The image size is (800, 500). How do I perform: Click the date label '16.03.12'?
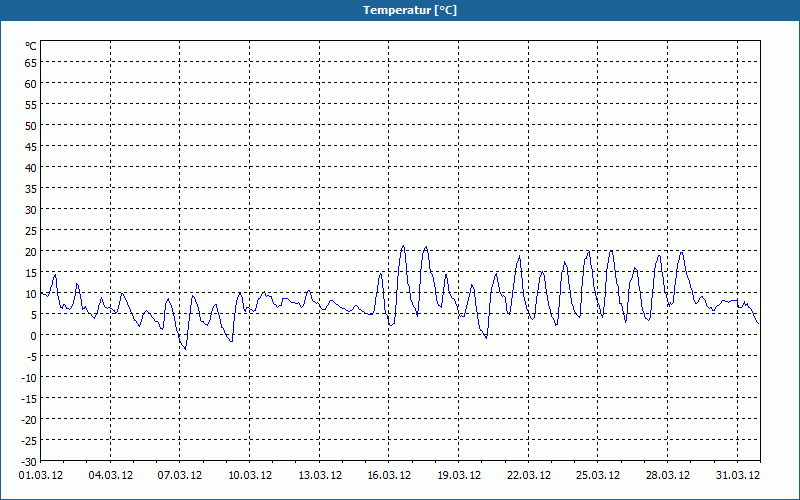(x=389, y=476)
